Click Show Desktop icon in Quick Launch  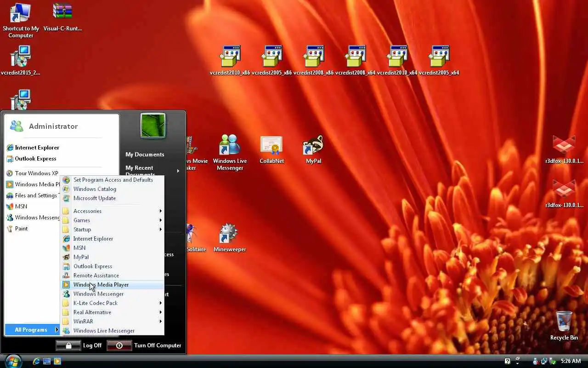47,361
